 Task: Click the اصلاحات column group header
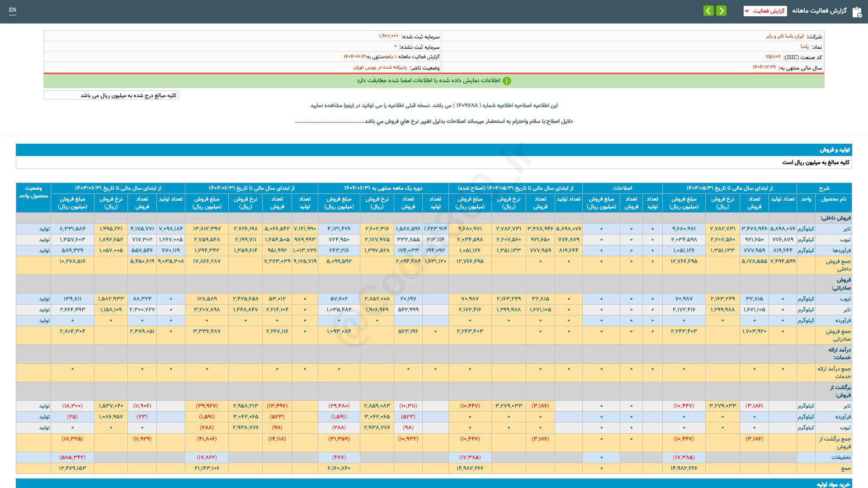click(622, 188)
